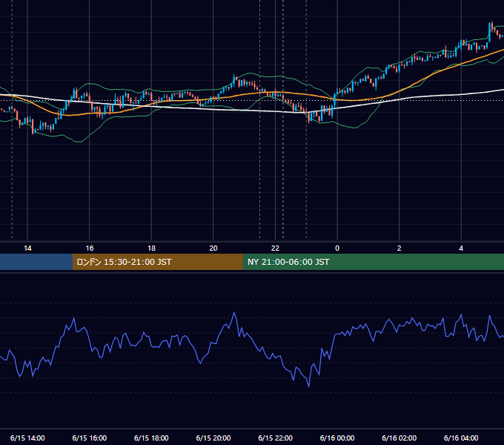Click the 6/15 16:00 date label
This screenshot has height=445, width=504.
pyautogui.click(x=90, y=438)
